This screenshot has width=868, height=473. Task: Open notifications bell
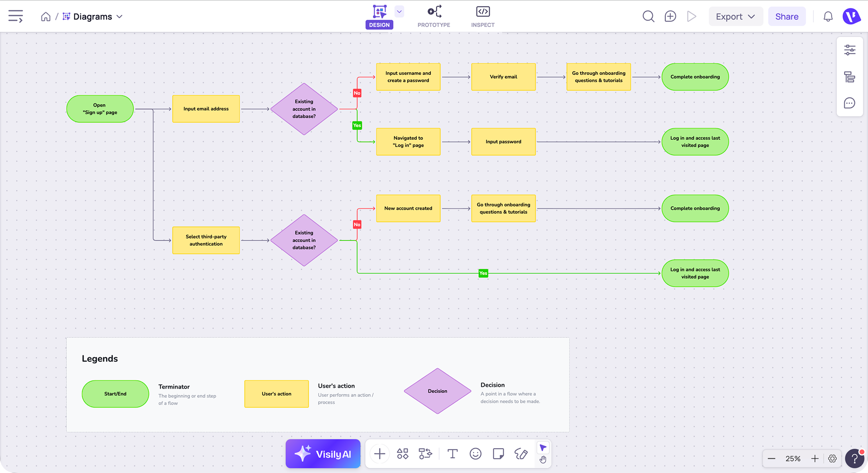(x=828, y=16)
